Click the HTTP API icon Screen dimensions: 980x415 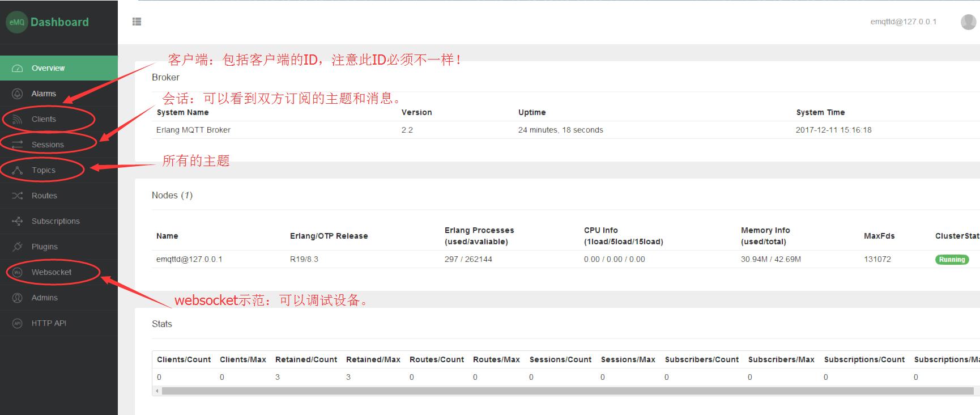tap(18, 323)
